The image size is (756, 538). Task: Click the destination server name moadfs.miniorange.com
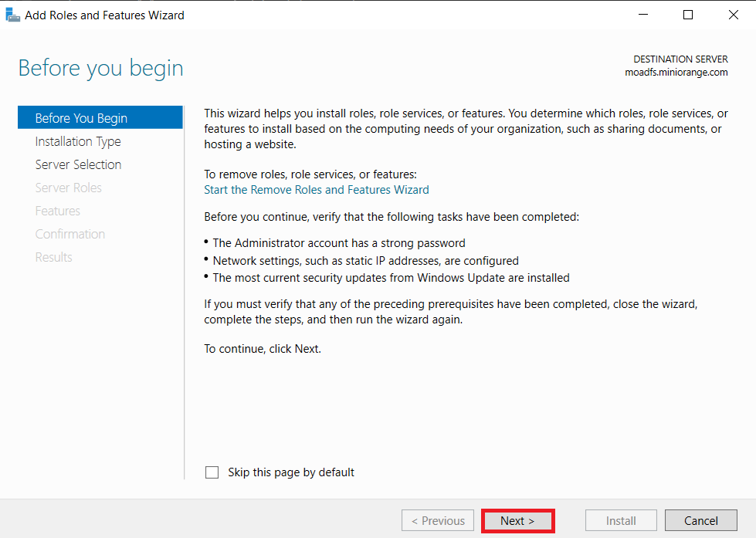(x=676, y=72)
